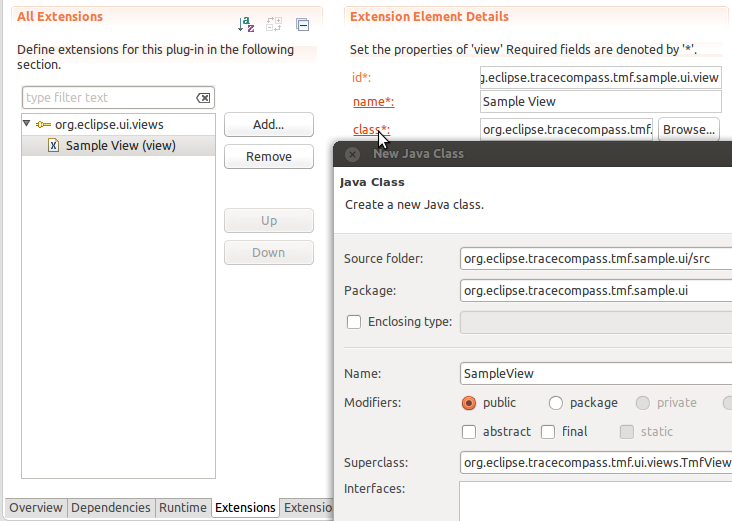This screenshot has width=732, height=521.
Task: Switch to the Dependencies tab
Action: (111, 508)
